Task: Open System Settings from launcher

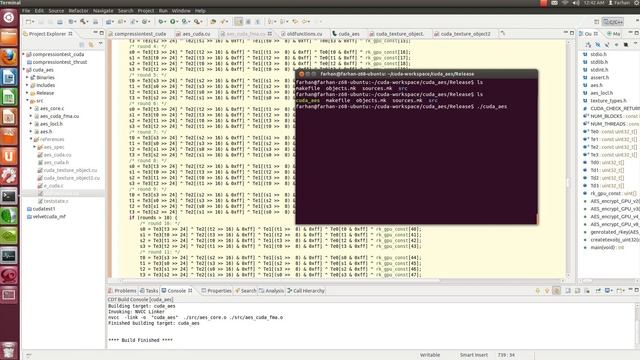Action: coord(9,176)
